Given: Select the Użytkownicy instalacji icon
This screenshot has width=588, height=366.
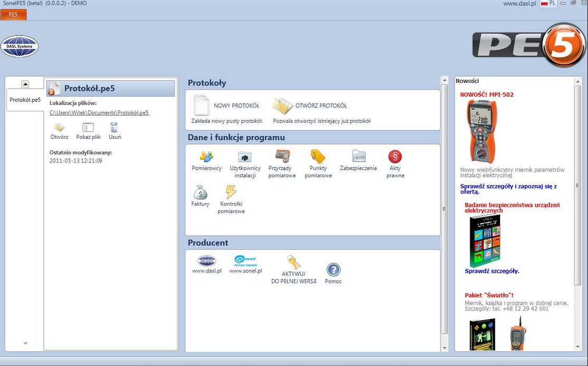Looking at the screenshot, I should click(x=245, y=156).
